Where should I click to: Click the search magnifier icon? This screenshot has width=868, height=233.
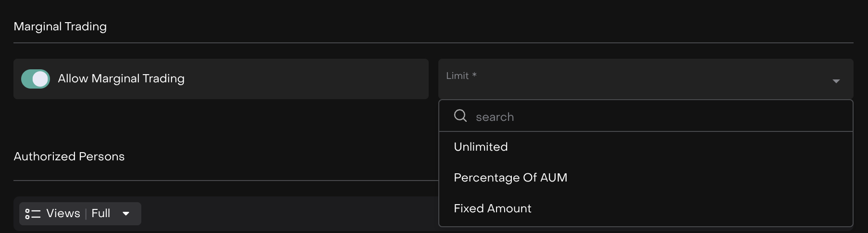(460, 116)
